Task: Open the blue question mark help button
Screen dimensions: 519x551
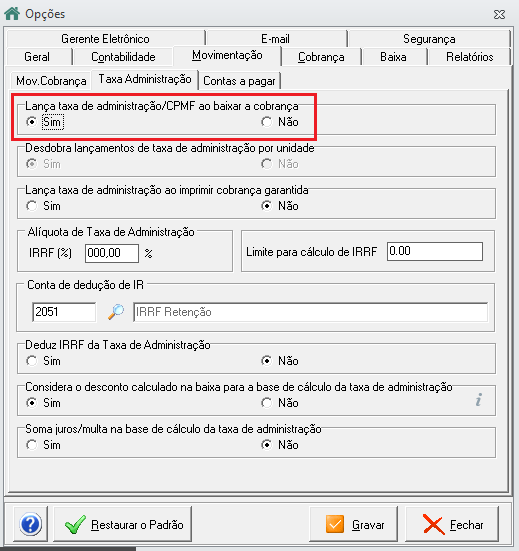Action: pyautogui.click(x=31, y=524)
